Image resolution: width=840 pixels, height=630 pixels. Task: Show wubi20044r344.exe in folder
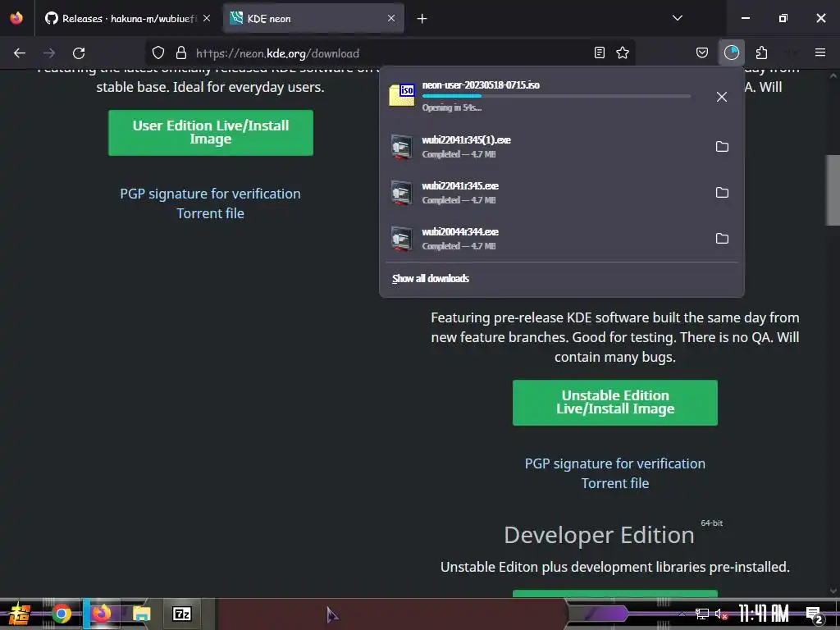722,239
